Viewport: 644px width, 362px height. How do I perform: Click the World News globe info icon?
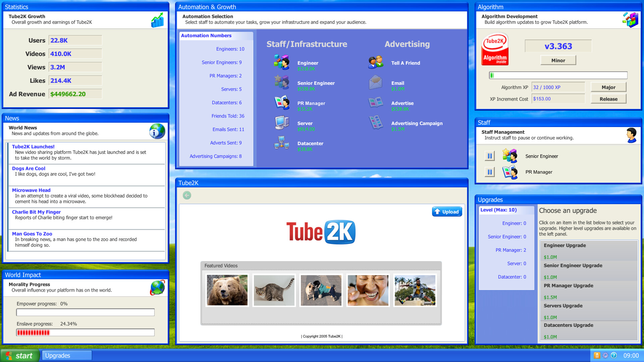pos(157,131)
